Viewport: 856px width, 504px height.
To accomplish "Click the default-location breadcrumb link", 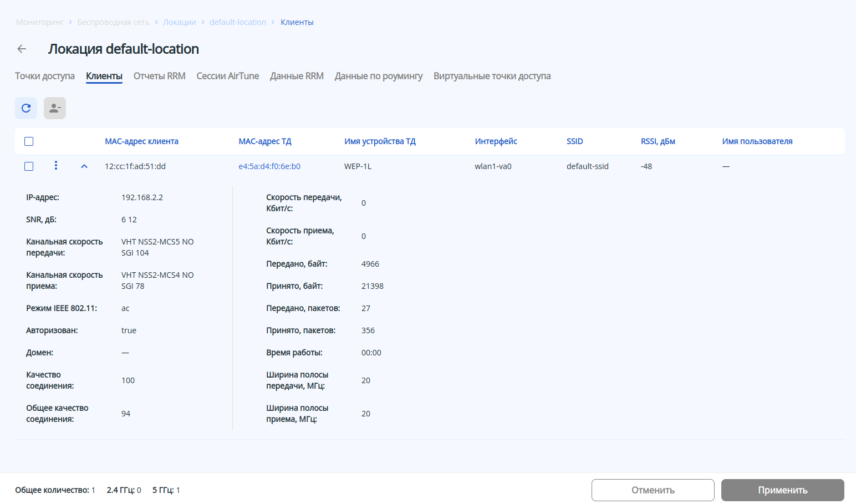I will point(238,22).
